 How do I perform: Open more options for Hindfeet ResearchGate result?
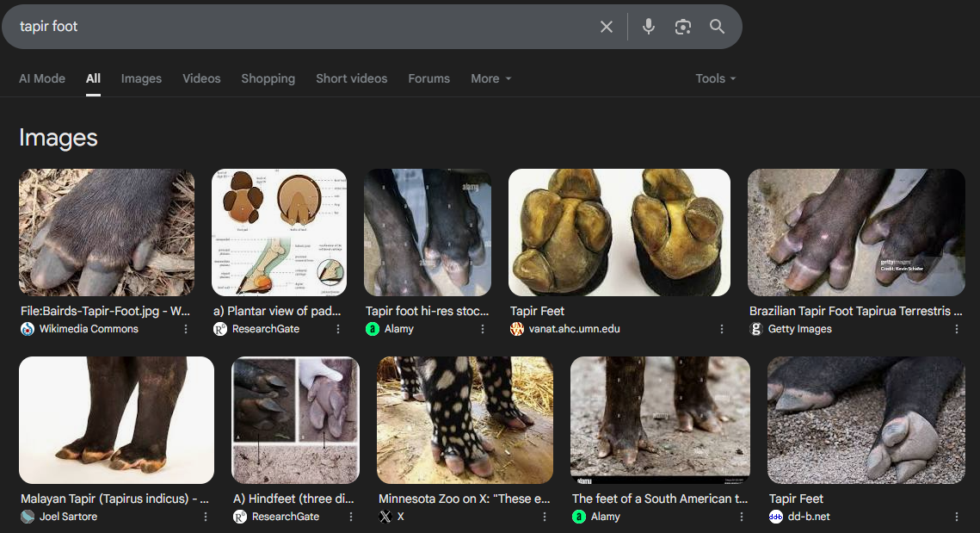coord(351,516)
